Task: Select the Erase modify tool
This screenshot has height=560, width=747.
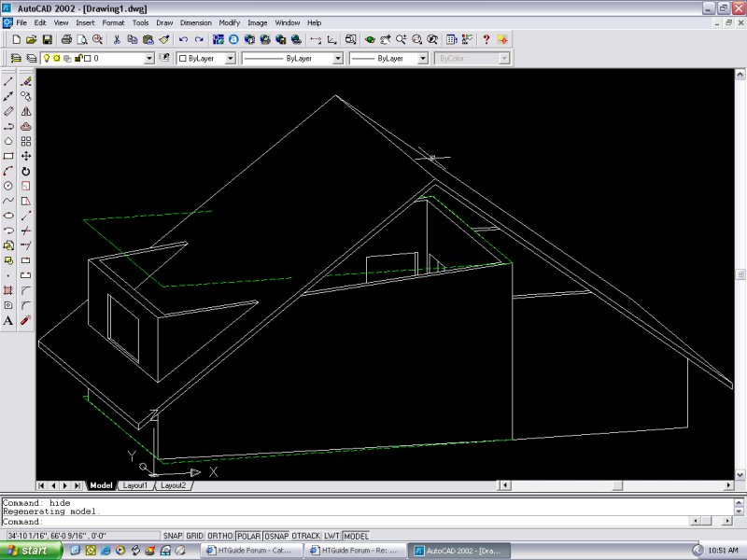Action: click(26, 81)
